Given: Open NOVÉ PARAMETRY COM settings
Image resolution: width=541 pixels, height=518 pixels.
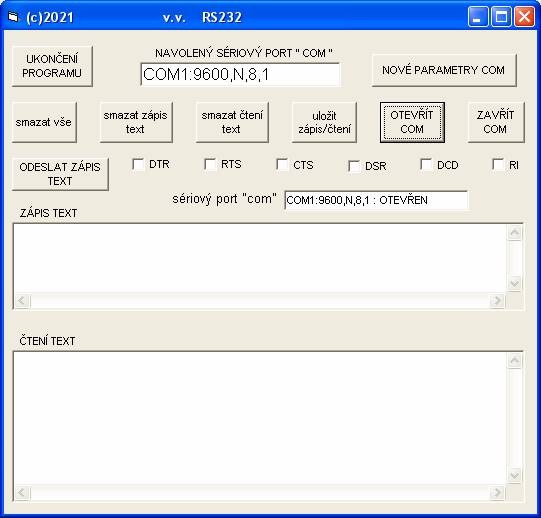Looking at the screenshot, I should [x=444, y=70].
